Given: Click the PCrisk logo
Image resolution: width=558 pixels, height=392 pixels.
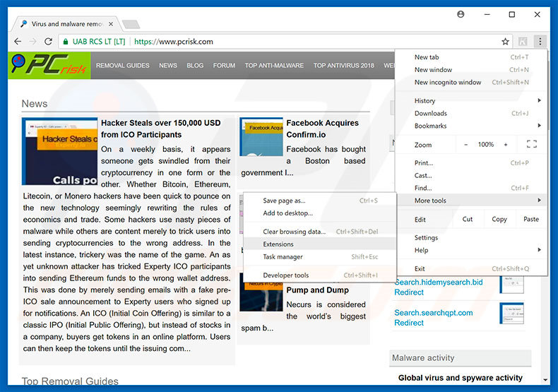Looking at the screenshot, I should pos(49,66).
